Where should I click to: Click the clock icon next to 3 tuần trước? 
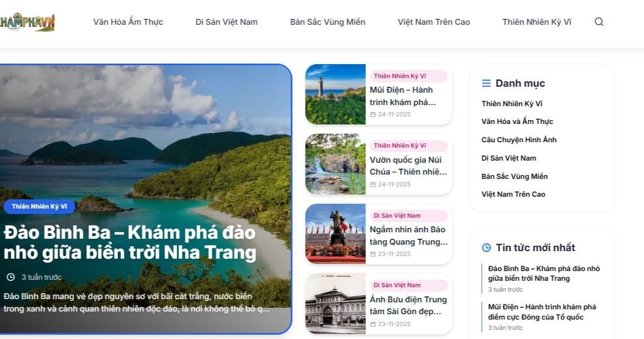click(x=11, y=278)
